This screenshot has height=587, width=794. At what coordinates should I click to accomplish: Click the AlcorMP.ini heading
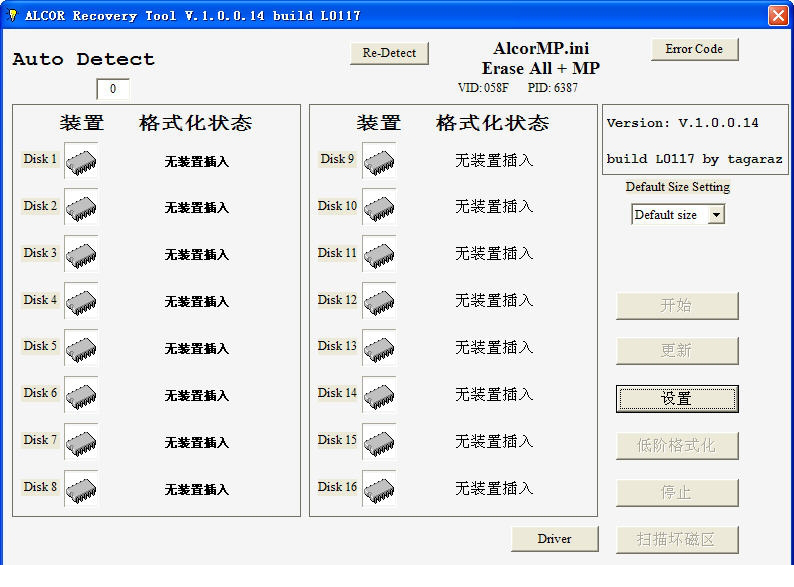(541, 49)
